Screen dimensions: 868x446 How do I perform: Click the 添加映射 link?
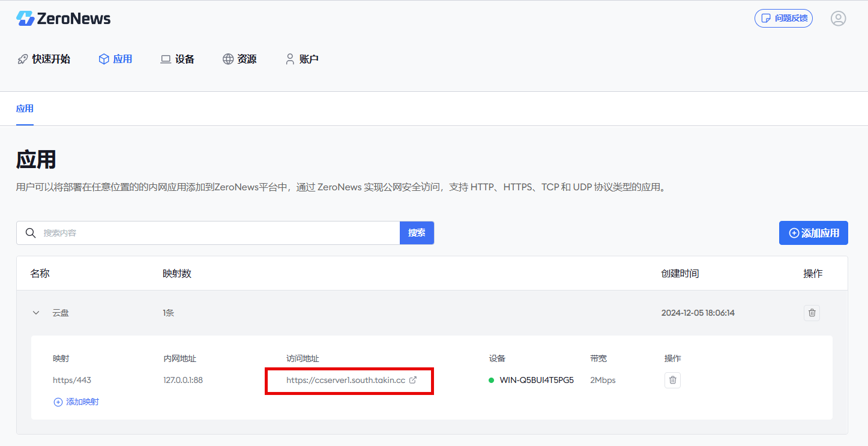[x=76, y=402]
